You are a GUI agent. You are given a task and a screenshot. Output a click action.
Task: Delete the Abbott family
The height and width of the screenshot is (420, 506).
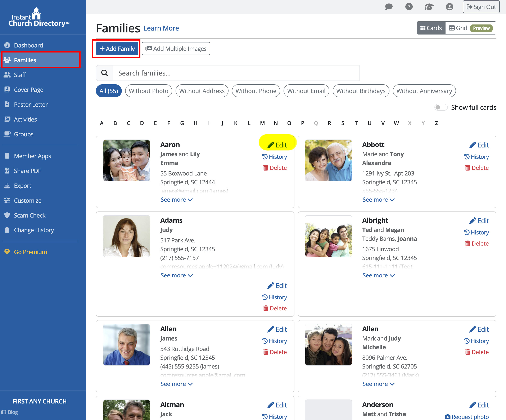click(477, 168)
